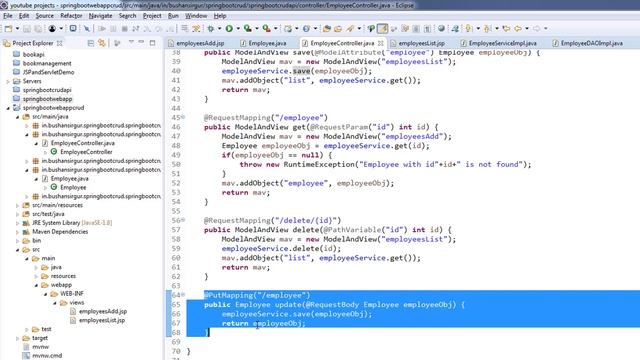Screen dimensions: 640x360
Task: Open the File menu
Action: 8,16
